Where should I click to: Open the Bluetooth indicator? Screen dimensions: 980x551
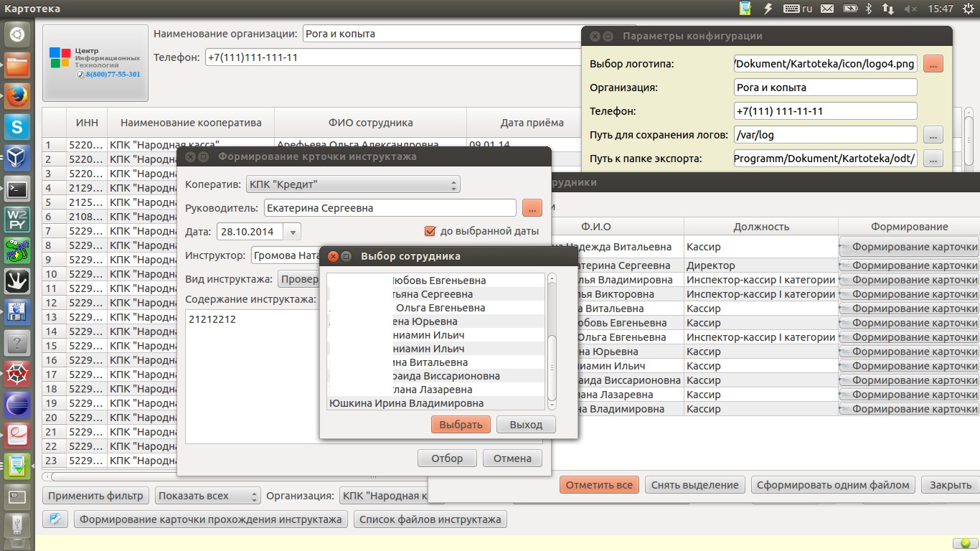pos(868,9)
